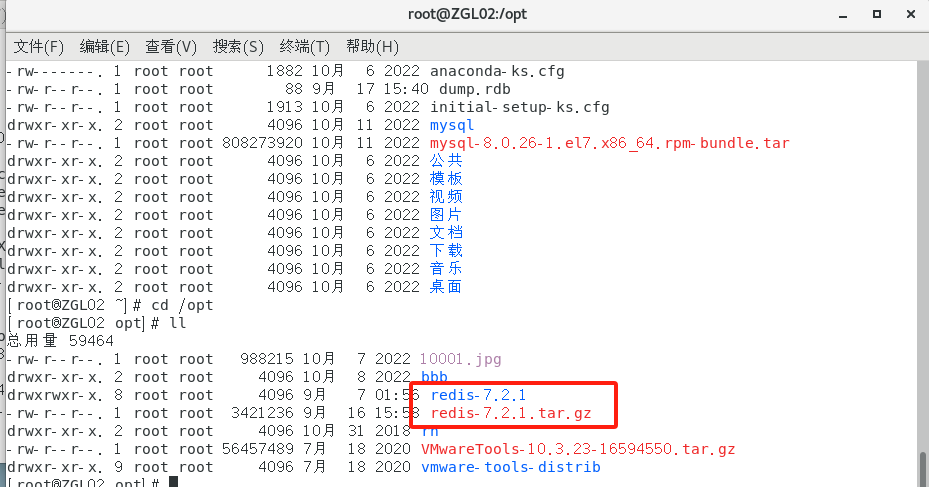Open the 编辑(E) menu
Screen dimensions: 929x487
[105, 47]
